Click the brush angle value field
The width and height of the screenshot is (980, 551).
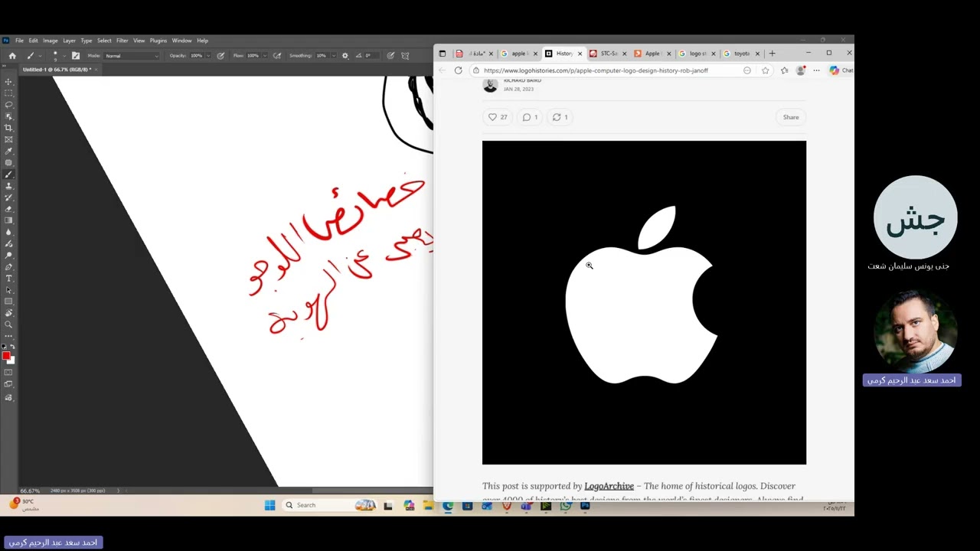pyautogui.click(x=371, y=56)
